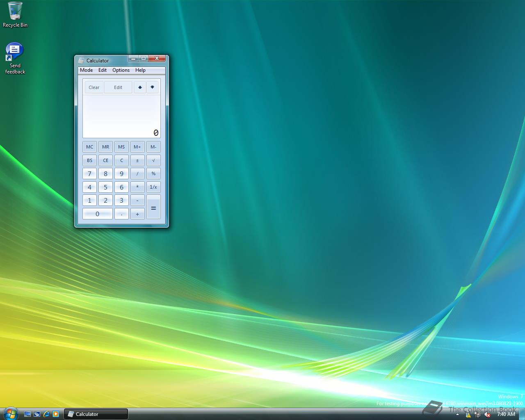Viewport: 525px width, 420px height.
Task: Click the 6 digit key
Action: tap(121, 187)
